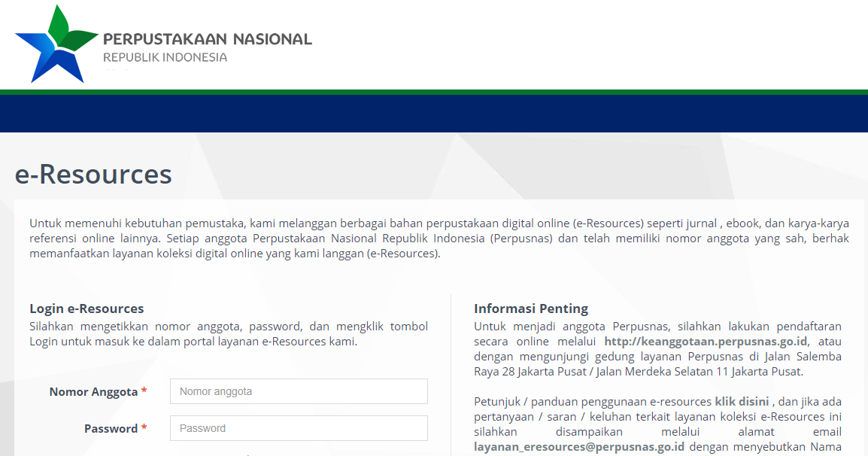This screenshot has height=456, width=868.
Task: Click the layanan_eresources@perpusnas.go.id email address
Action: coord(579,446)
